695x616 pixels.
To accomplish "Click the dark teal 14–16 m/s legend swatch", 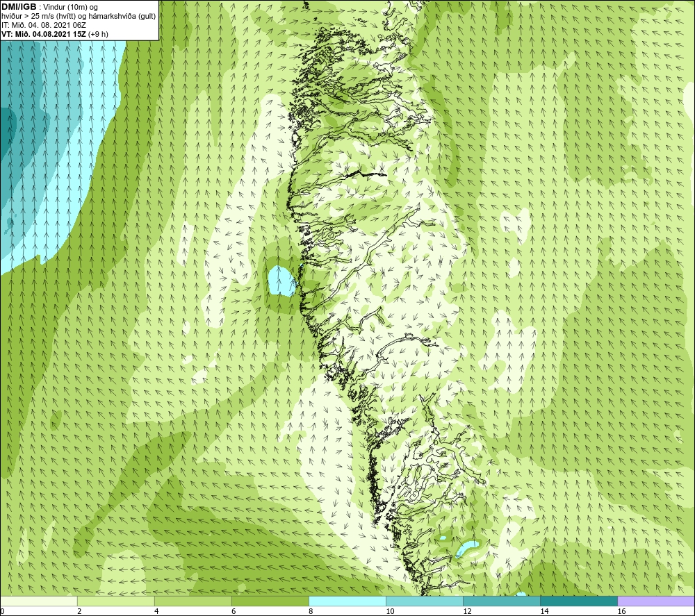I will point(578,601).
